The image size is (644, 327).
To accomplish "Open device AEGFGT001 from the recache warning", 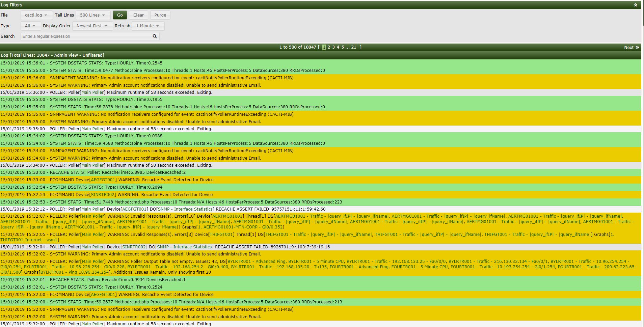I will 103,180.
